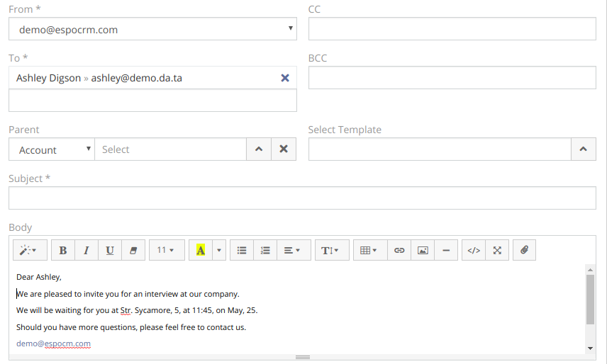Toggle underline formatting button
607x364 pixels.
110,250
